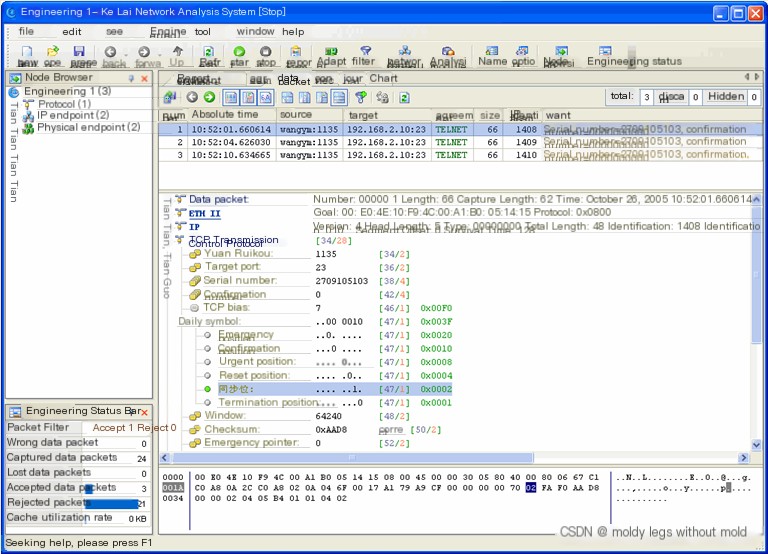Click previous packet arrow in packet toolbar
Viewport: 768px width, 554px height.
point(192,97)
